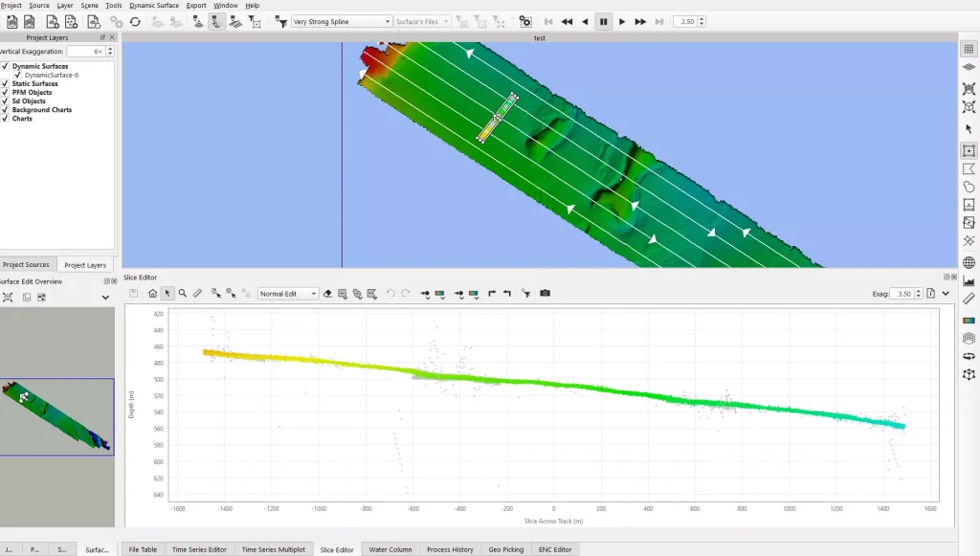The height and width of the screenshot is (556, 980).
Task: Select the ruler measure tool in right toolbar
Action: click(x=969, y=299)
